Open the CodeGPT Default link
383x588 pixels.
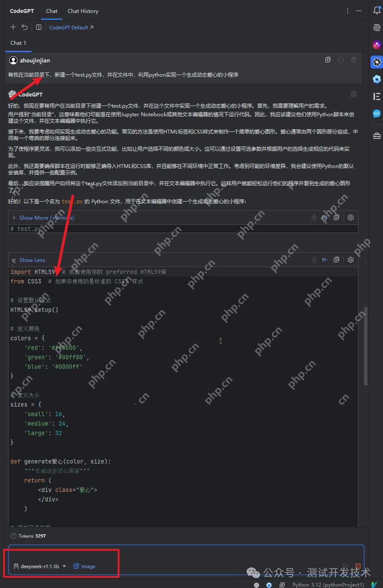[x=71, y=27]
